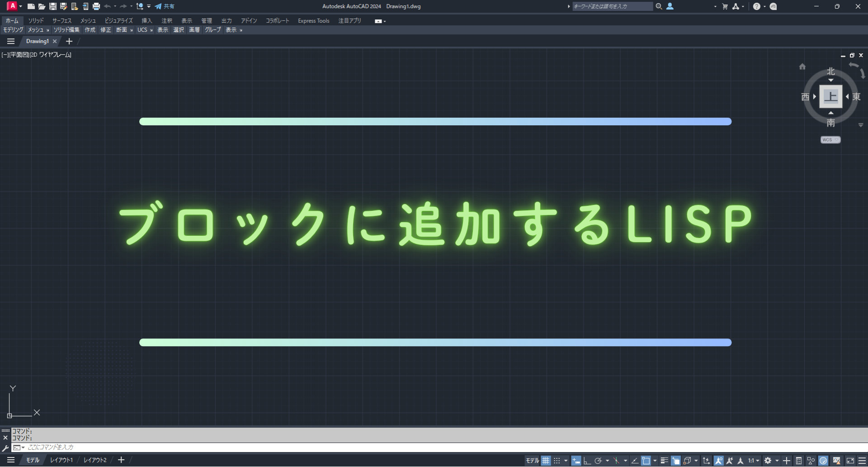This screenshot has width=868, height=467.
Task: Toggle the drawing grid display
Action: click(546, 461)
